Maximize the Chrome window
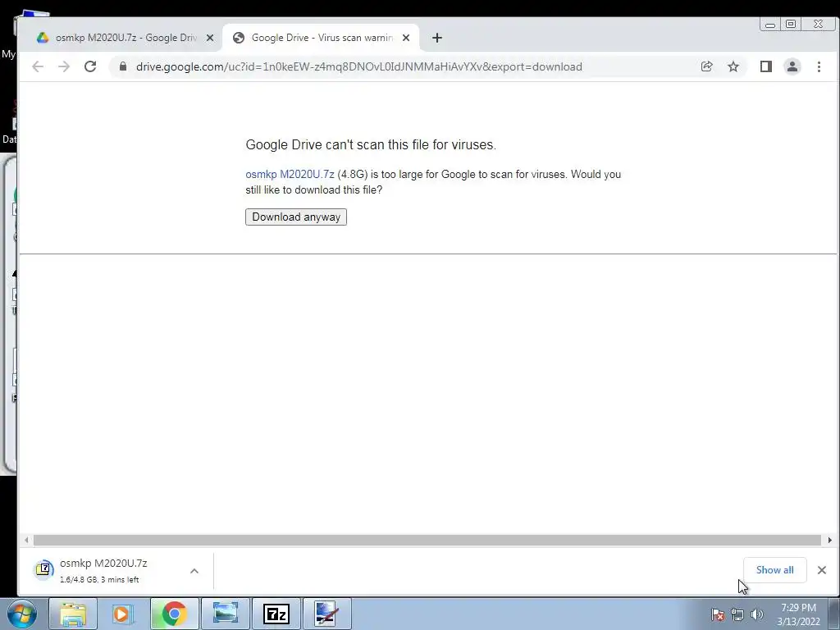Screen dimensions: 840x630 pyautogui.click(x=791, y=24)
